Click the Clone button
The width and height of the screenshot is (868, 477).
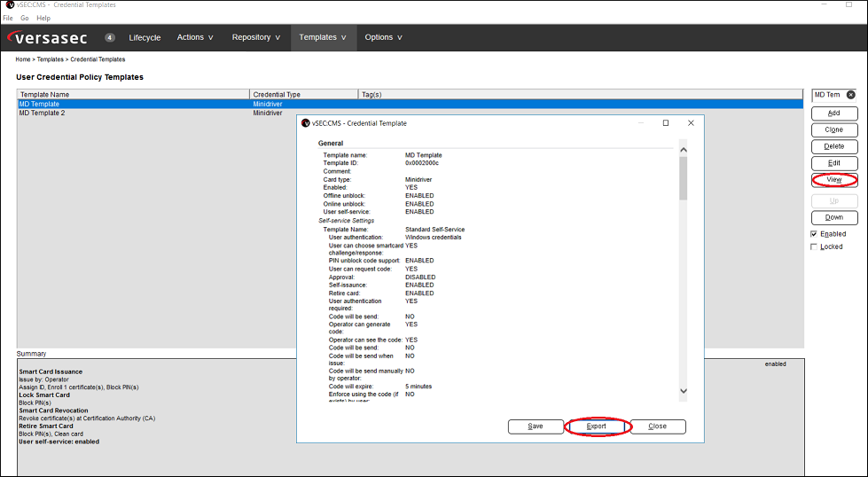(x=834, y=129)
